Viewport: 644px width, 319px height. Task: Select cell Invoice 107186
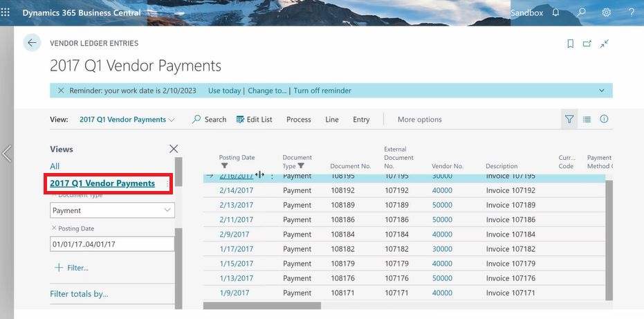pyautogui.click(x=510, y=219)
